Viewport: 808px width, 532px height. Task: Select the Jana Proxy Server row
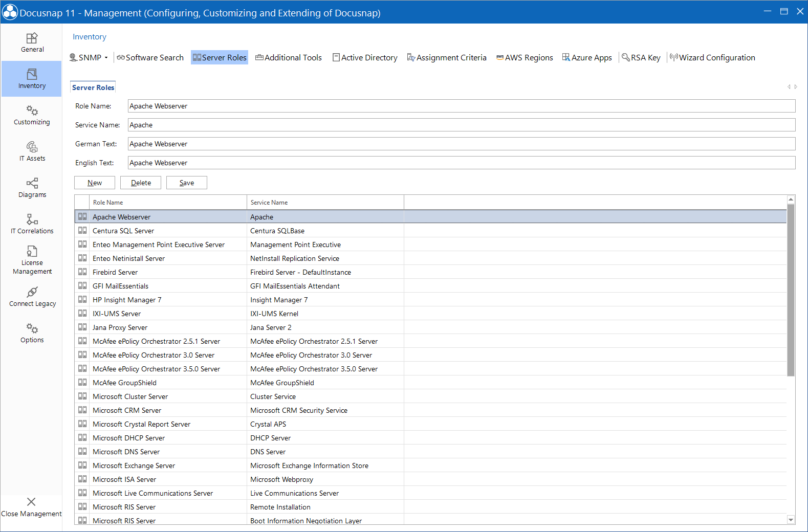pyautogui.click(x=430, y=327)
